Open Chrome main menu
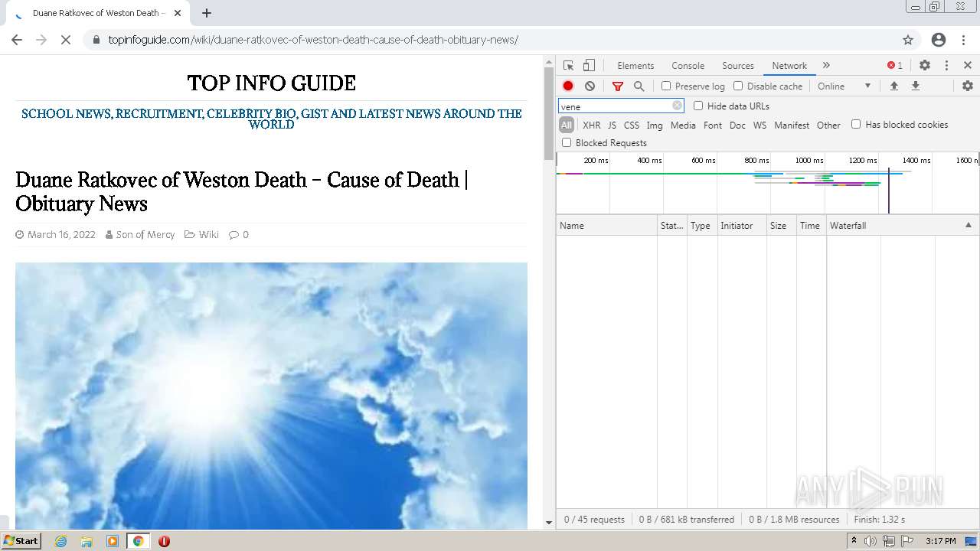This screenshot has height=551, width=980. coord(965,40)
